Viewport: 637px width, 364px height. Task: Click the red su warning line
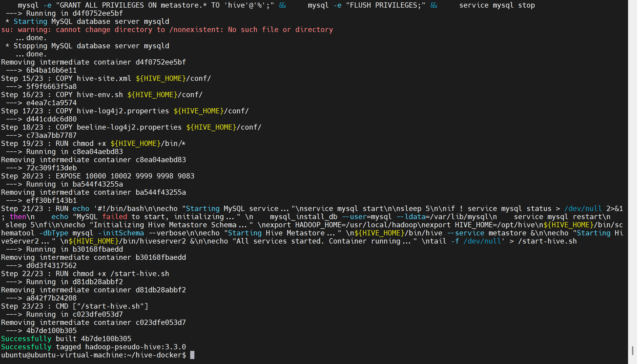(167, 30)
